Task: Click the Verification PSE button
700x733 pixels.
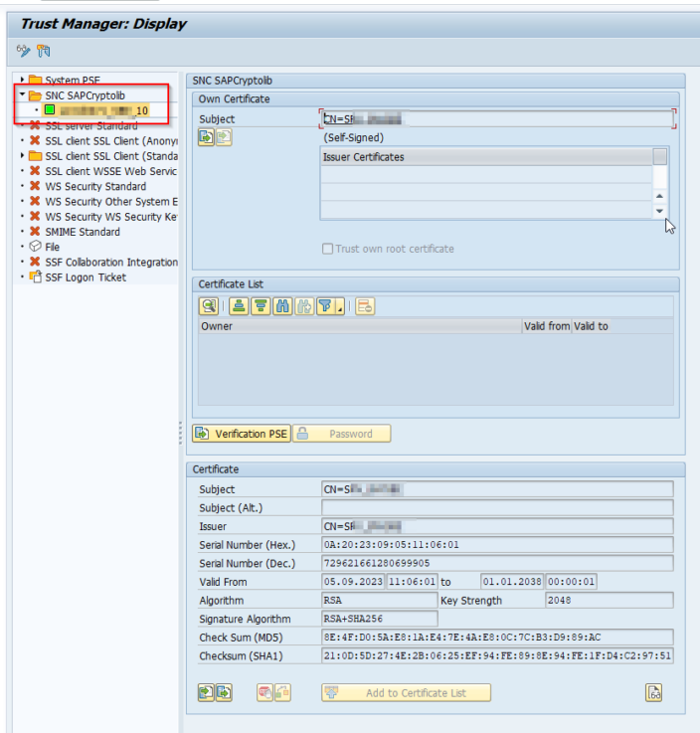Action: (242, 434)
